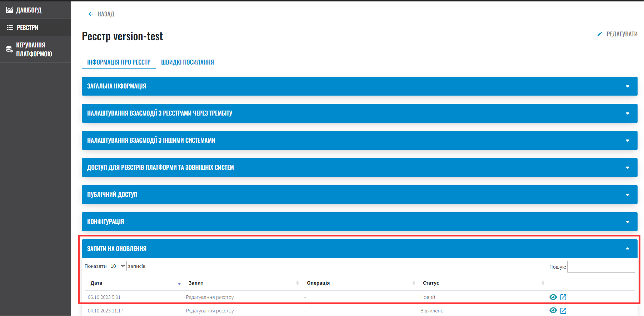Open КЕРУВАННЯ ПЛАТФОРМОЮ in the sidebar
This screenshot has height=316, width=644.
click(x=34, y=50)
